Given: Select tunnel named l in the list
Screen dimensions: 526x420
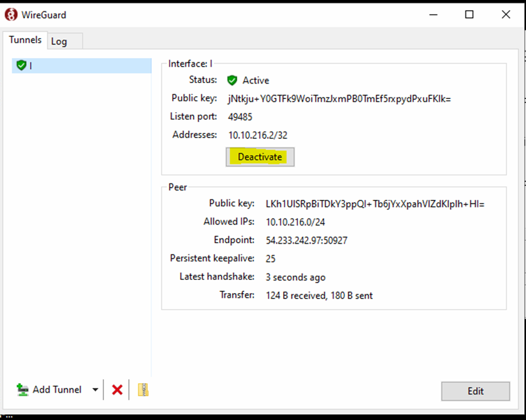Looking at the screenshot, I should (x=31, y=66).
